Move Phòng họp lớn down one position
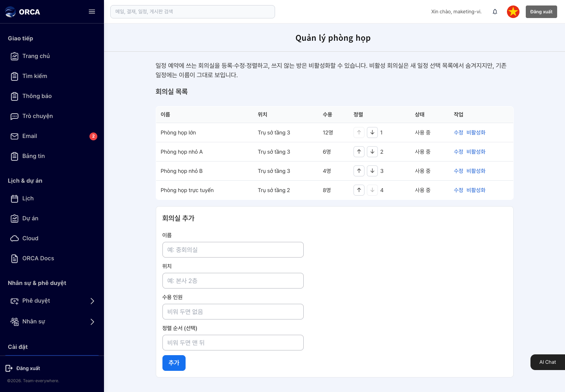565x392 pixels. pos(372,132)
